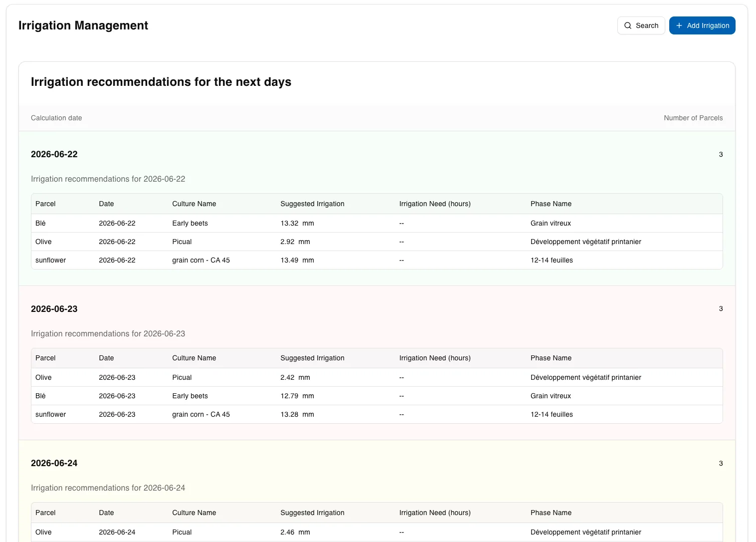Image resolution: width=756 pixels, height=542 pixels.
Task: Click the 13.28 mm suggested irrigation value
Action: click(x=297, y=414)
